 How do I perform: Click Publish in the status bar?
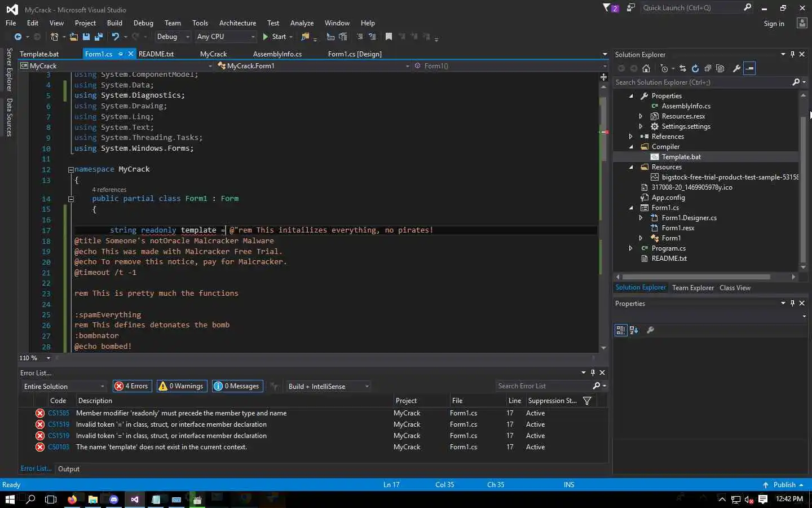(x=784, y=485)
